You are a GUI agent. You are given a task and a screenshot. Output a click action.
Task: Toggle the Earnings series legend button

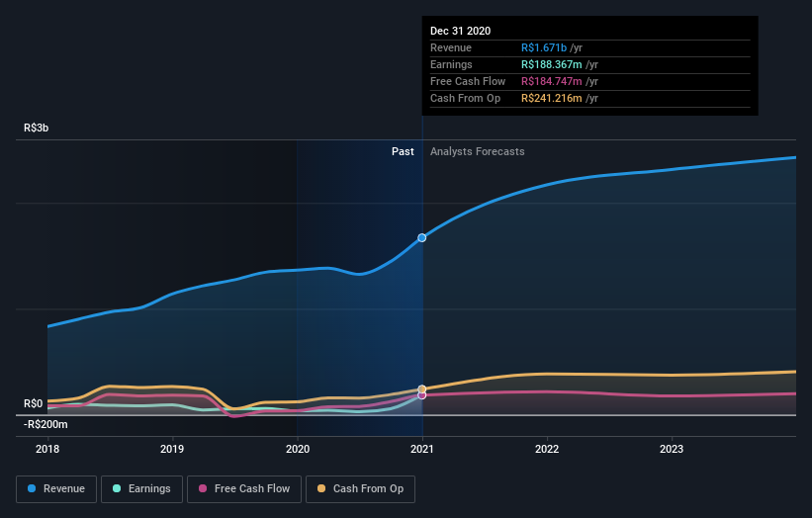pos(141,489)
